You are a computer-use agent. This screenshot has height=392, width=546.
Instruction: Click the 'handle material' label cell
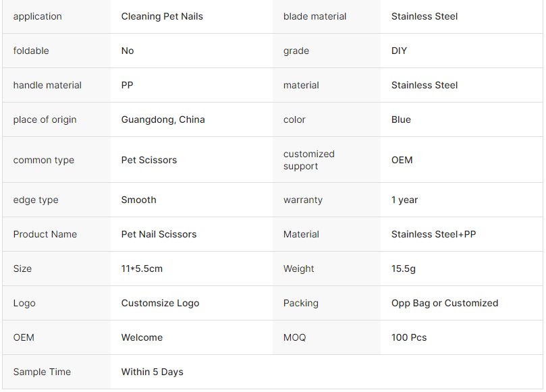47,85
